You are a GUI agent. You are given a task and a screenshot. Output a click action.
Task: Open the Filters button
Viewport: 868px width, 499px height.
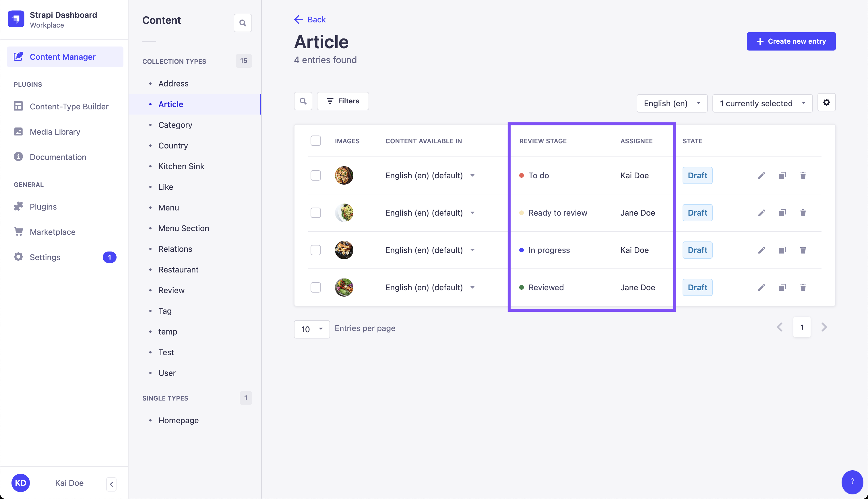(x=342, y=101)
